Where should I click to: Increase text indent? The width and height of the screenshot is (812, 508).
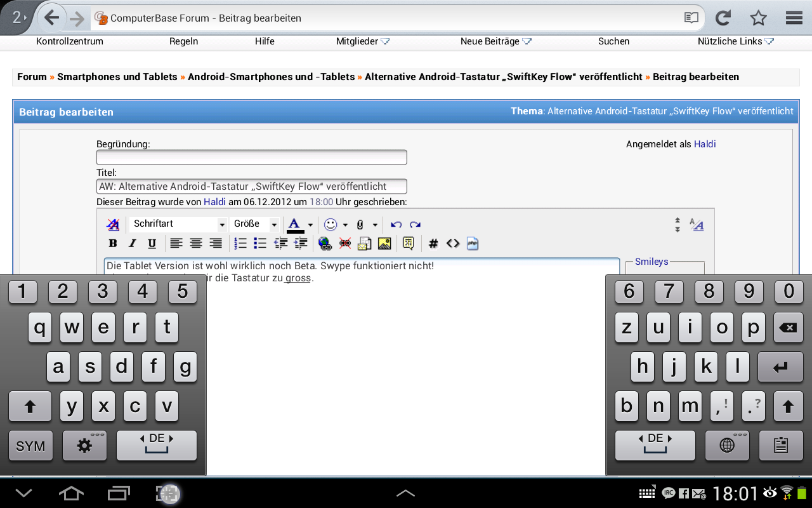(301, 243)
